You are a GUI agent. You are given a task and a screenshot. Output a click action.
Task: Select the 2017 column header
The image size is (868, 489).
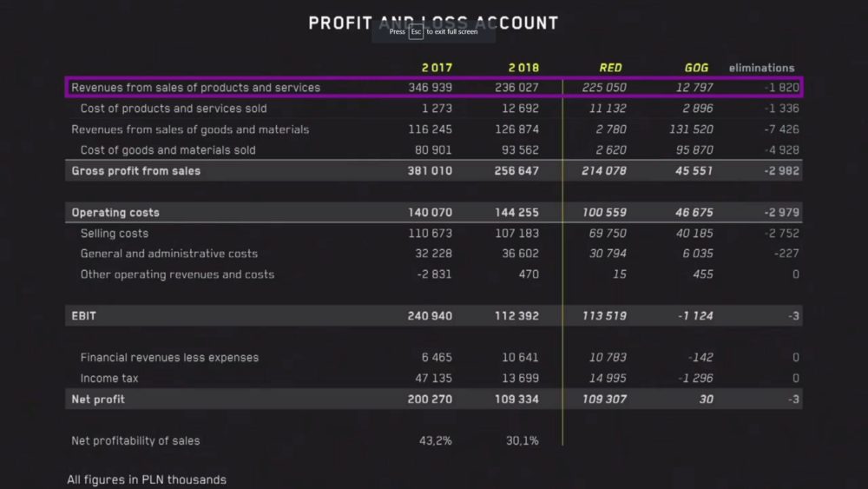(x=437, y=68)
